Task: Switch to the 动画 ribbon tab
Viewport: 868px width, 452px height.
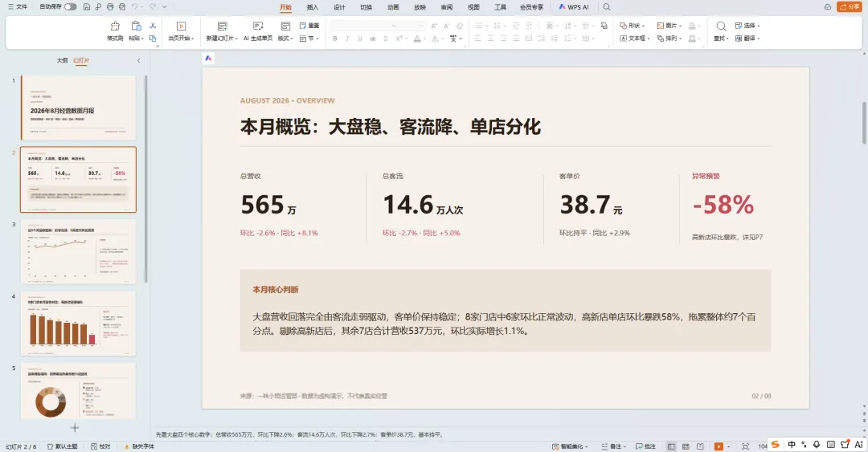Action: click(393, 7)
